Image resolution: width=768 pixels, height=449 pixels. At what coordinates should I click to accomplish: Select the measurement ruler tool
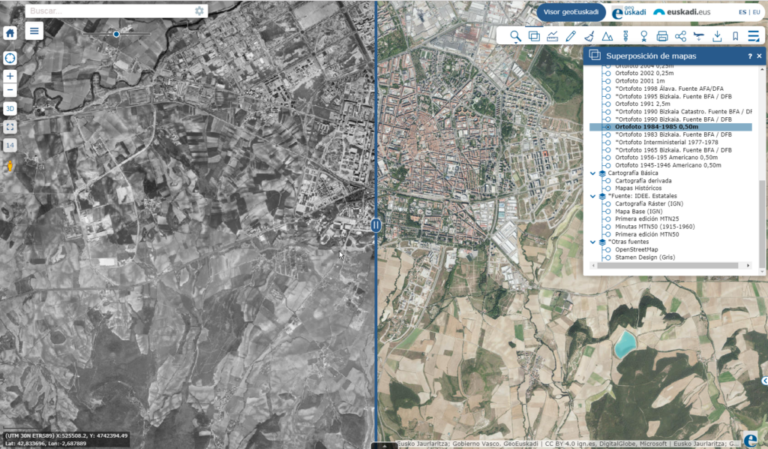pyautogui.click(x=552, y=36)
